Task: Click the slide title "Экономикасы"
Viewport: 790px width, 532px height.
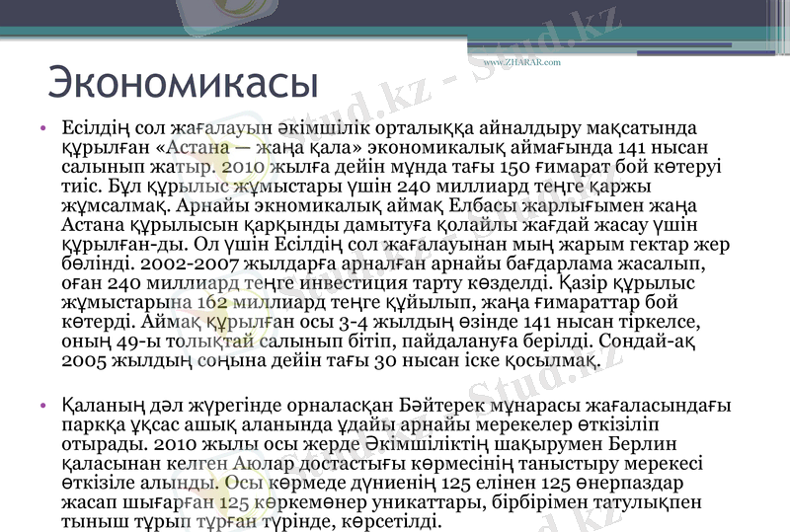Action: (183, 83)
